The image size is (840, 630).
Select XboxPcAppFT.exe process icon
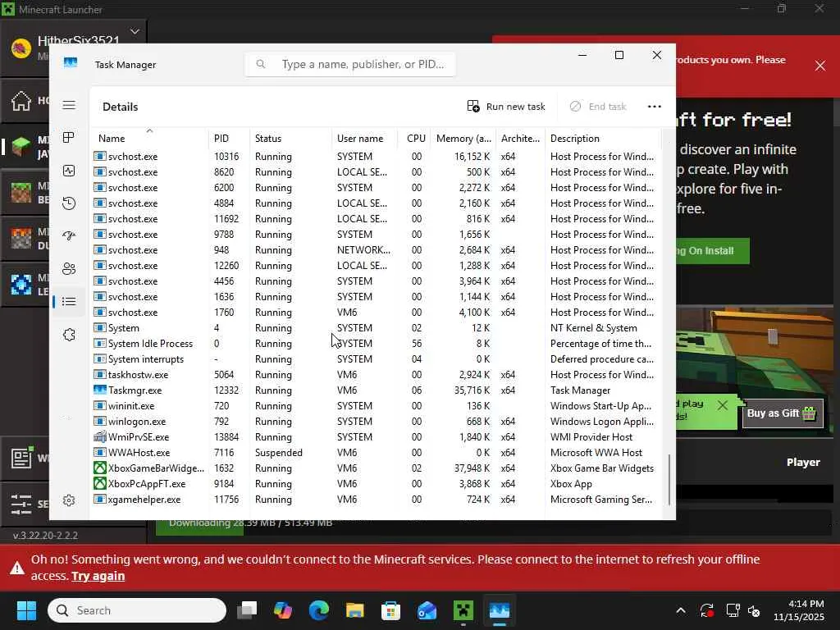(x=99, y=484)
